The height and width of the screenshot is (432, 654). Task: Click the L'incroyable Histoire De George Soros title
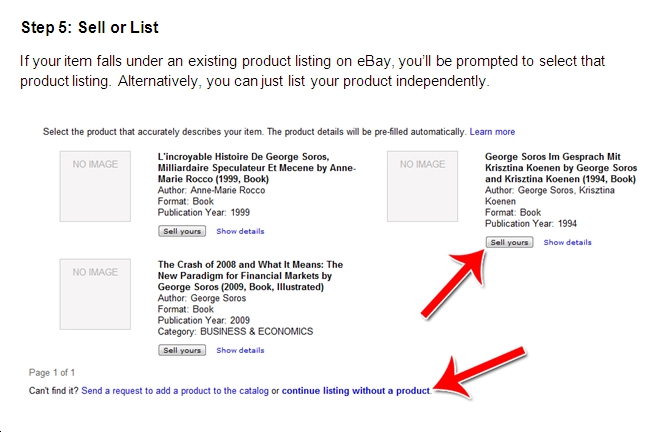click(x=257, y=168)
